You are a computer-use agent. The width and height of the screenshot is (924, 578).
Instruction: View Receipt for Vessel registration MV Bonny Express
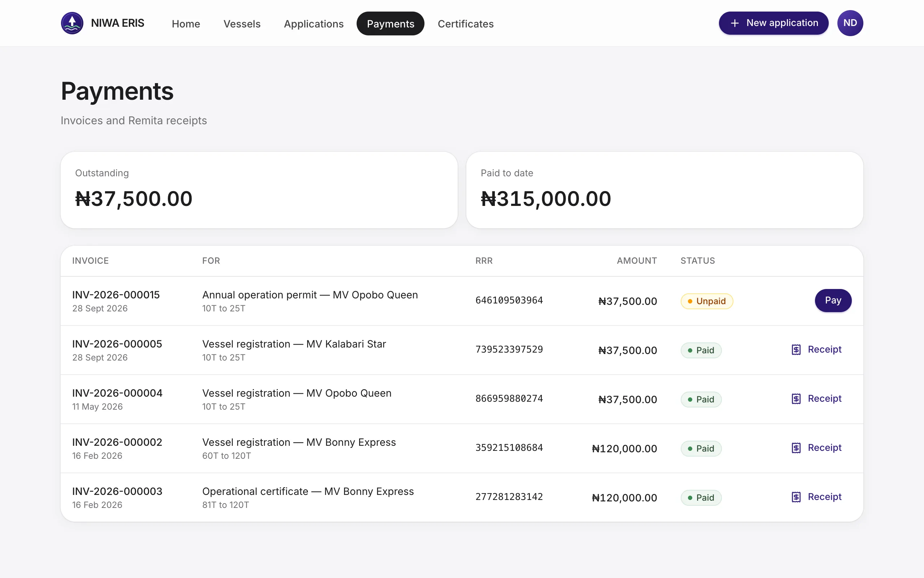point(817,448)
